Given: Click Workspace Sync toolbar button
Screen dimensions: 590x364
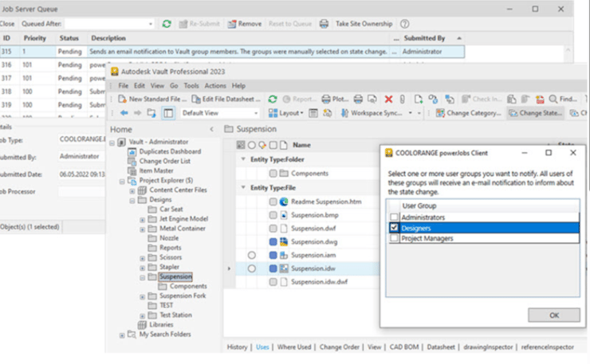Looking at the screenshot, I should click(372, 113).
